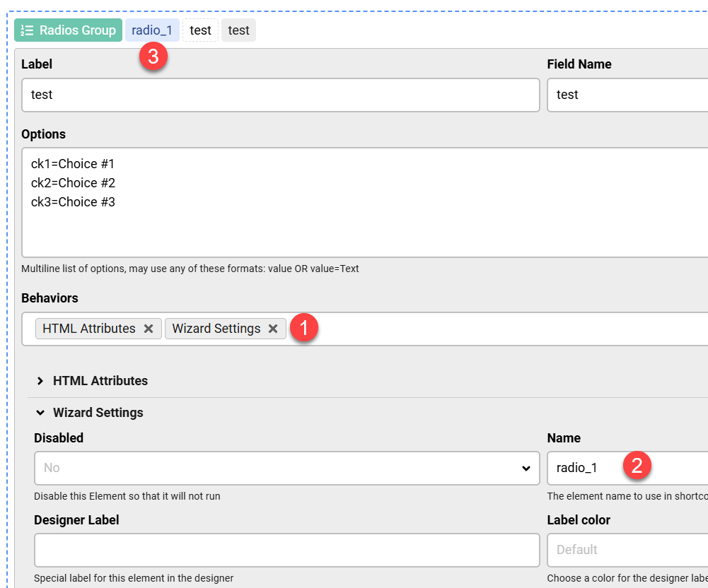Collapse the Wizard Settings section

point(97,412)
